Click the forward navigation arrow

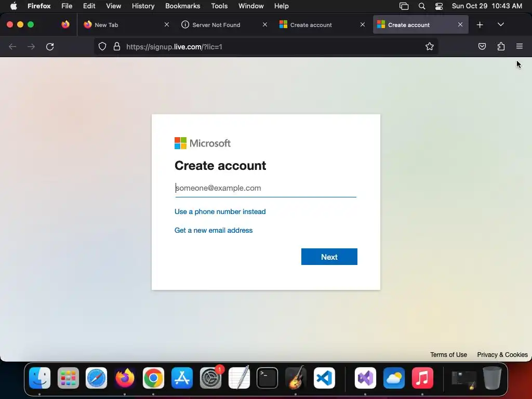coord(31,46)
